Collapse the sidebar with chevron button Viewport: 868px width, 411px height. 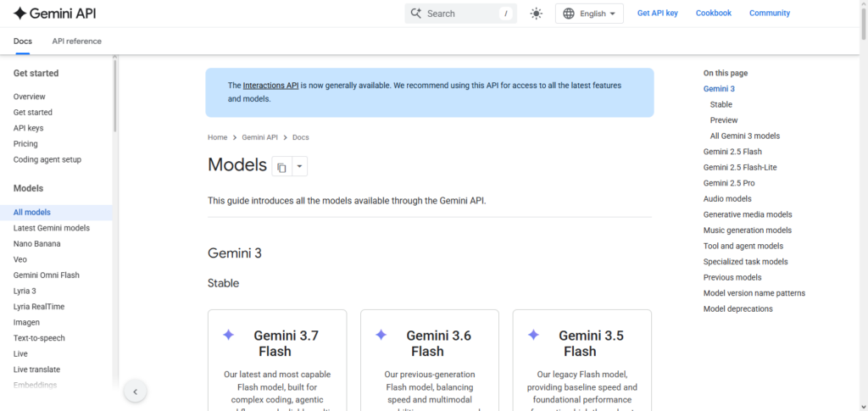coord(135,392)
